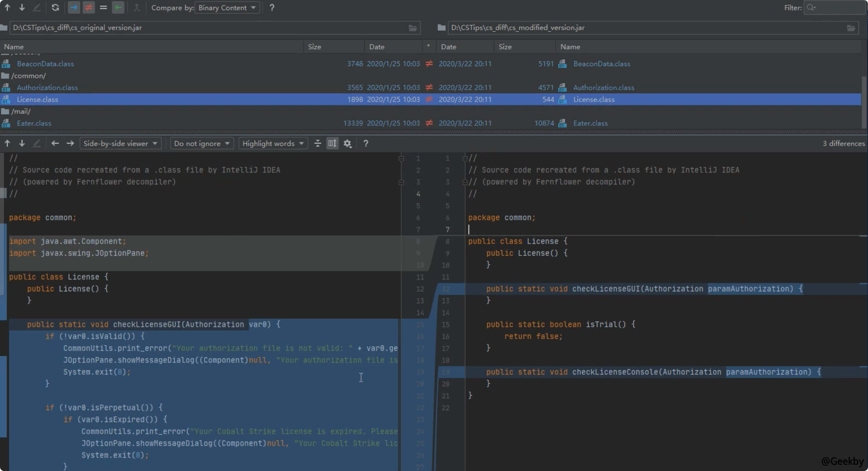Open the Compare by Binary Content dropdown
Viewport: 868px width, 471px height.
227,7
